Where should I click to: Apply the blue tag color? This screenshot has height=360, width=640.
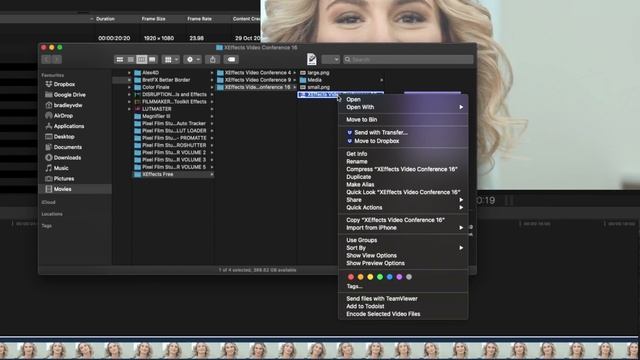point(389,277)
